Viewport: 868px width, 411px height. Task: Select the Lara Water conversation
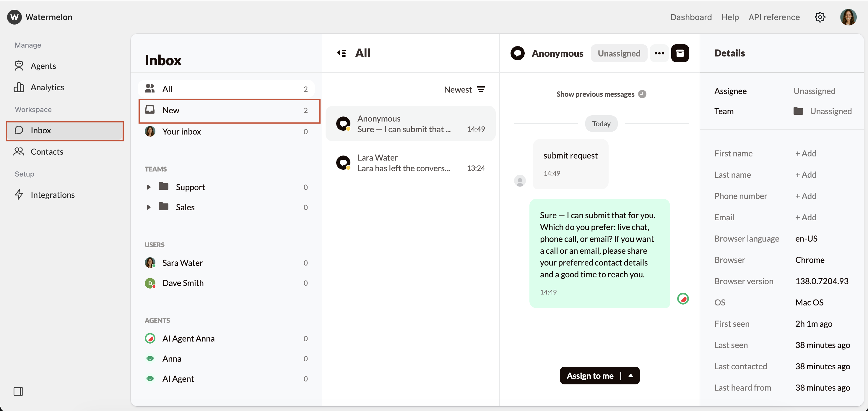[x=411, y=163]
